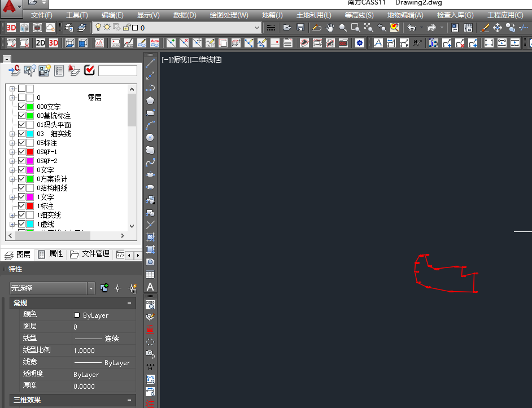This screenshot has width=532, height=408.
Task: Toggle checkbox for layer 1虚线
Action: pyautogui.click(x=21, y=224)
